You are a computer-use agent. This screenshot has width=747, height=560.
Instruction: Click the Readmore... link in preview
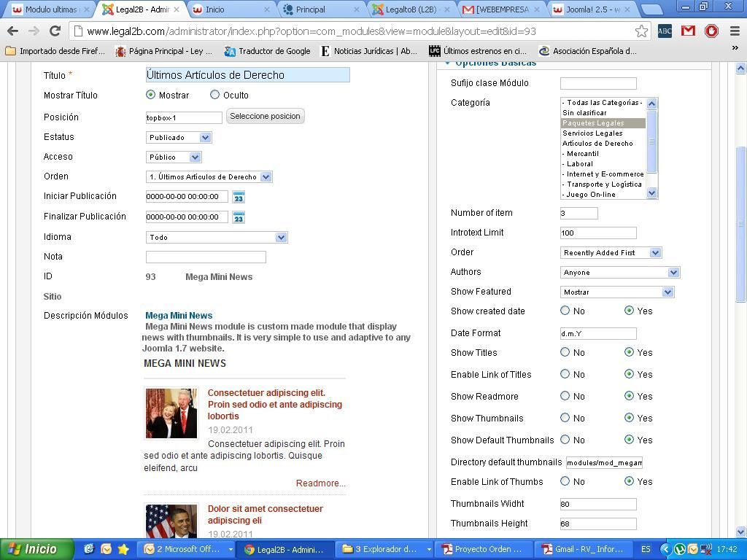coord(321,483)
